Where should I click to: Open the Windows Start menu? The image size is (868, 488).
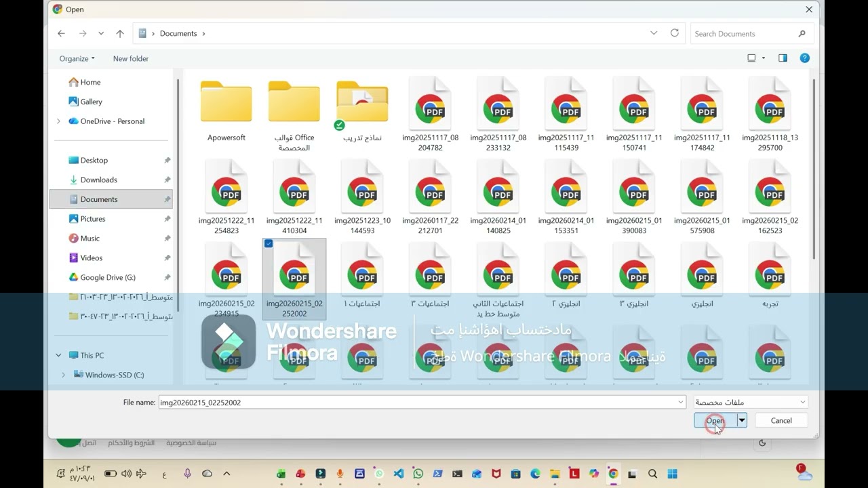pyautogui.click(x=672, y=474)
